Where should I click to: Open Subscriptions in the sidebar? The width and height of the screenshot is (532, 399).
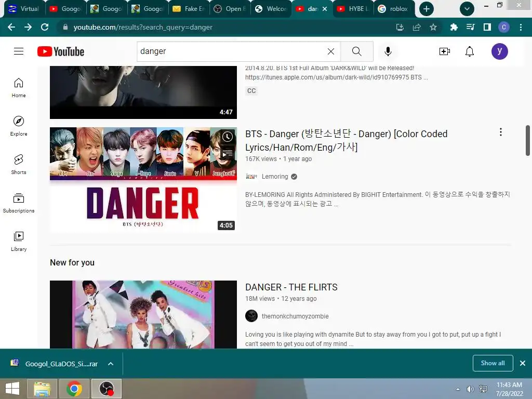19,203
